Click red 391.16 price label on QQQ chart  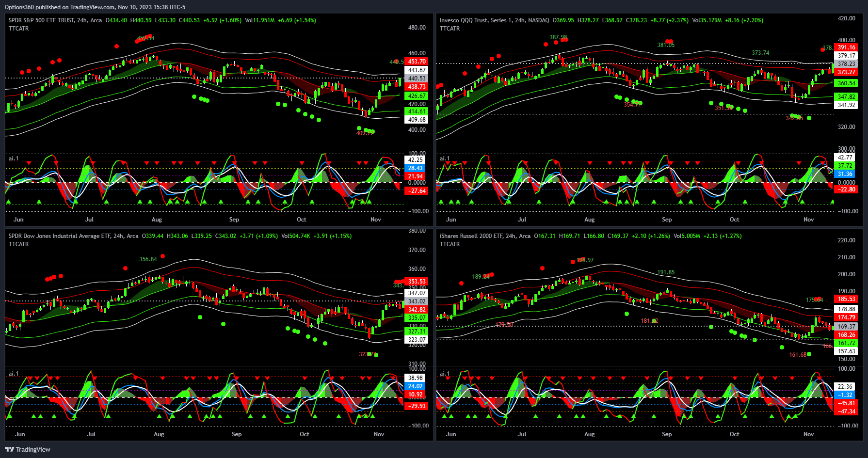[x=847, y=47]
